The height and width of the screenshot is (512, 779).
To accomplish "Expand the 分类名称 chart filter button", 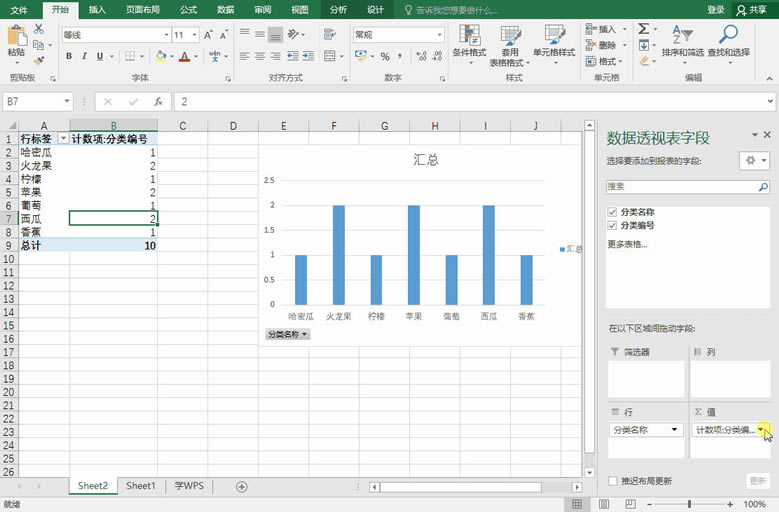I will click(x=288, y=335).
